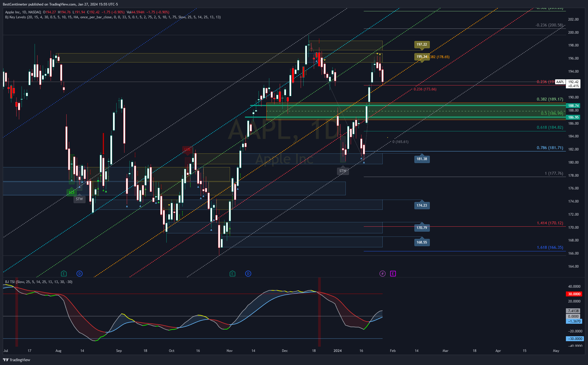Click the Bj Key Levels indicator legend
The height and width of the screenshot is (365, 588).
[x=113, y=17]
